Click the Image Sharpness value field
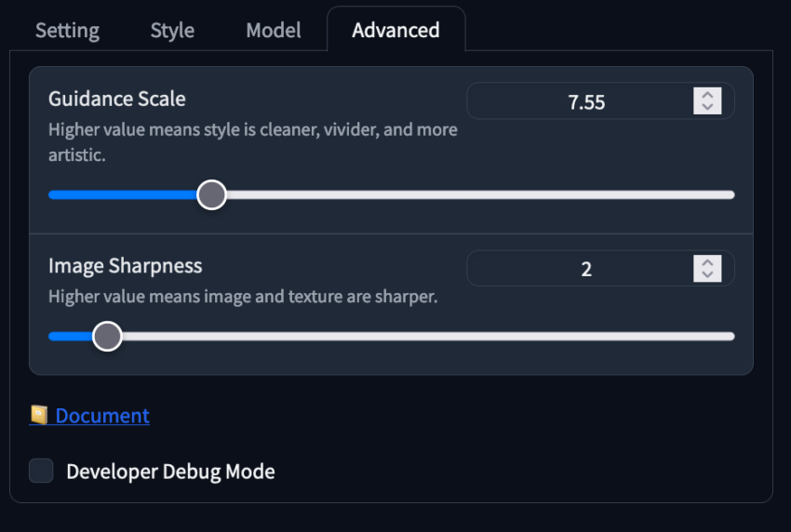This screenshot has height=532, width=791. 580,268
